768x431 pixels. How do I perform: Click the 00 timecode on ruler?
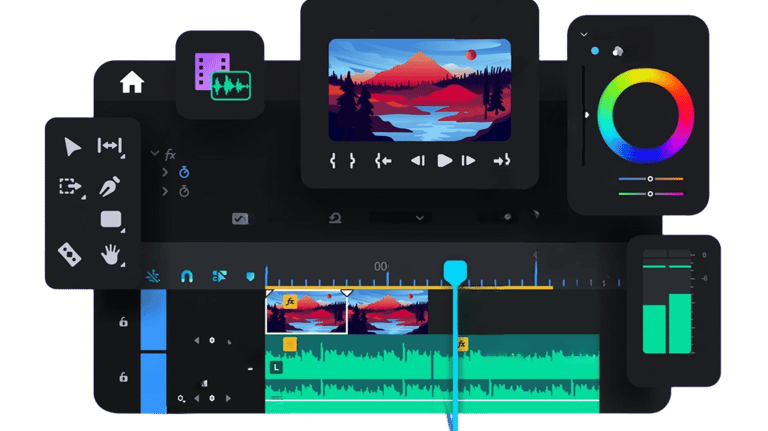coord(381,266)
